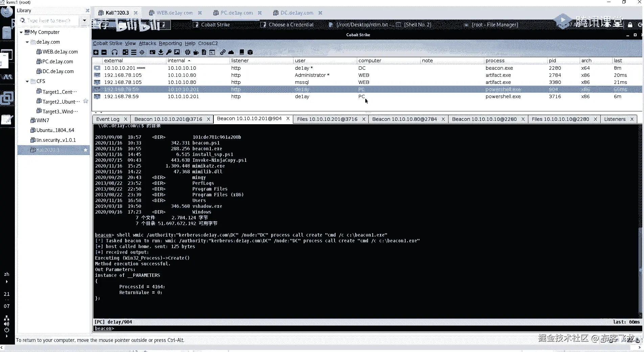Select the DC beacon.exe session row
The image size is (644, 352).
(x=367, y=68)
